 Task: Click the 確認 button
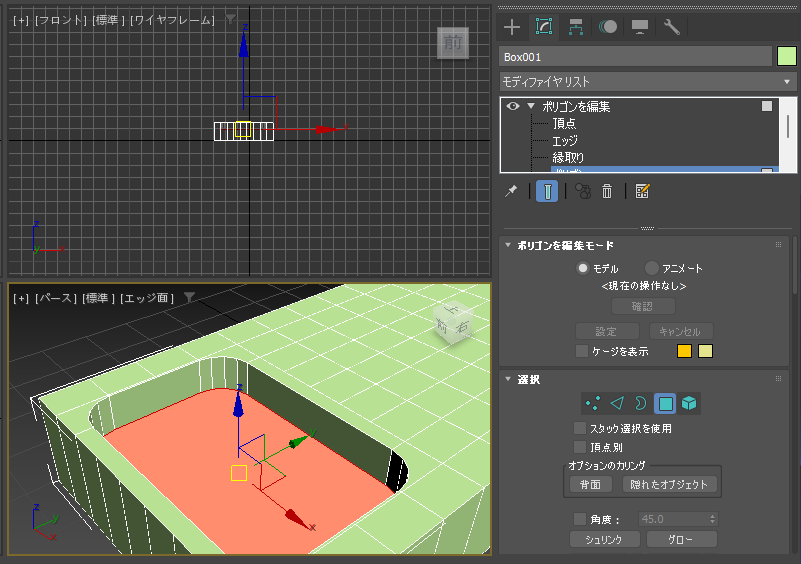pyautogui.click(x=643, y=307)
